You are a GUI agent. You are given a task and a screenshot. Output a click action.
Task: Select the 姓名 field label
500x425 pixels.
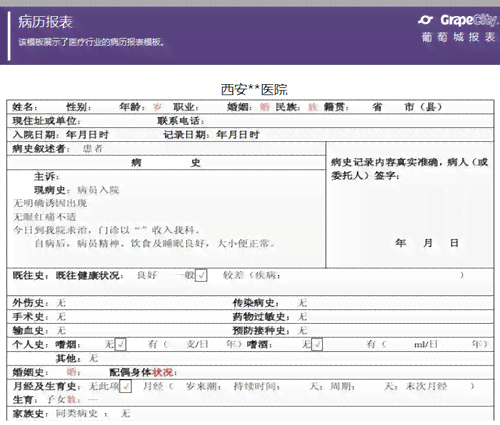(25, 107)
